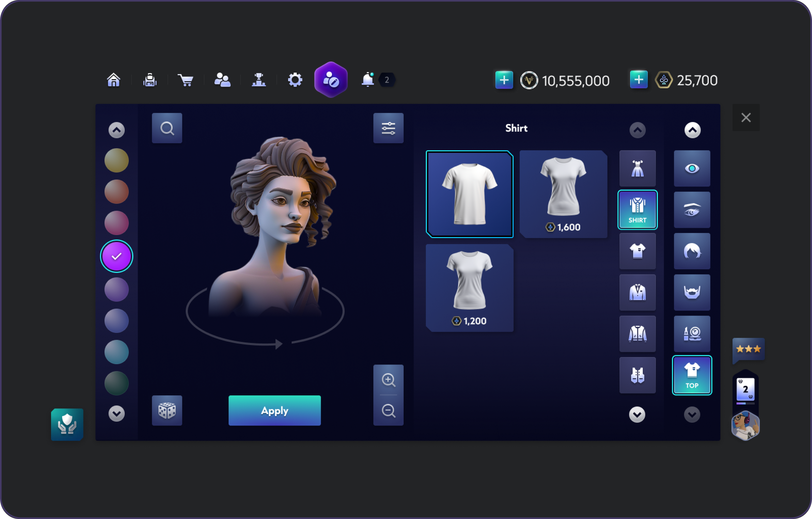Select the SHIRT subcategory tab
812x519 pixels.
[637, 210]
